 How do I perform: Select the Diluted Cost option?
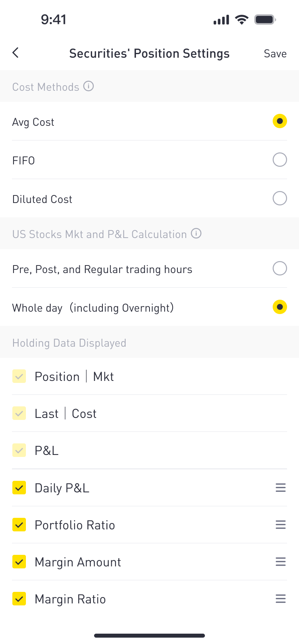[x=280, y=198]
